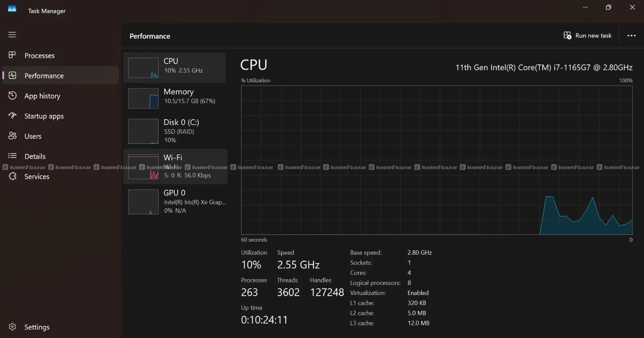Screen dimensions: 644x338
Task: Click the Settings gear icon
Action: coord(12,327)
